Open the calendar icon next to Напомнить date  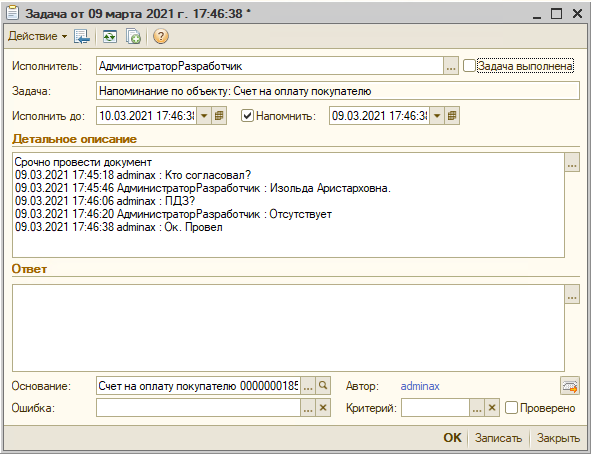pyautogui.click(x=452, y=116)
